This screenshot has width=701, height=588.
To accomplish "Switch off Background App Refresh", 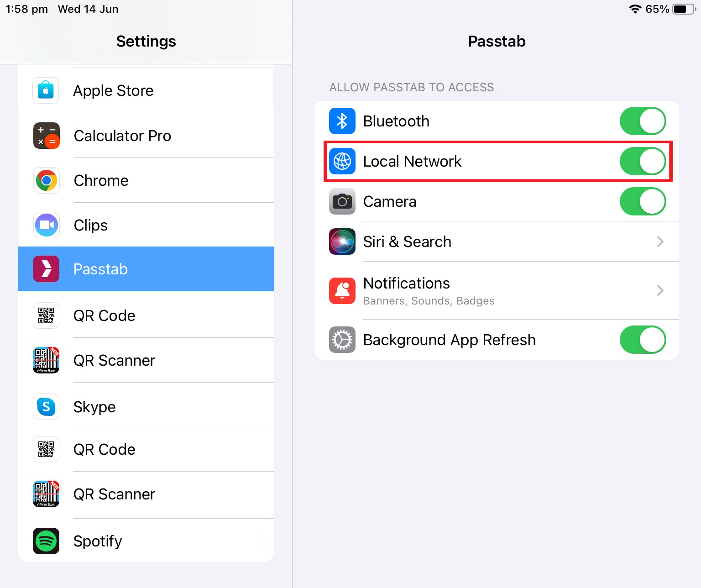I will coord(643,340).
